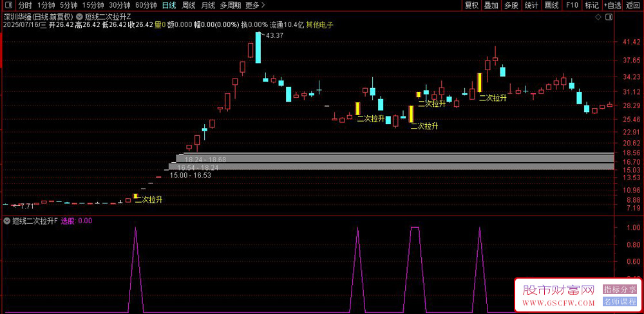Viewport: 644px width, 314px height.
Task: Click the diamond icon above the chart
Action: (598, 17)
